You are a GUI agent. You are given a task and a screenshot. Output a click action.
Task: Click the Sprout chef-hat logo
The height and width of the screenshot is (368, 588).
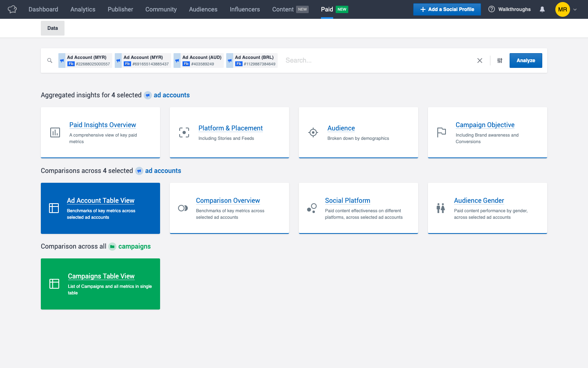coord(12,9)
